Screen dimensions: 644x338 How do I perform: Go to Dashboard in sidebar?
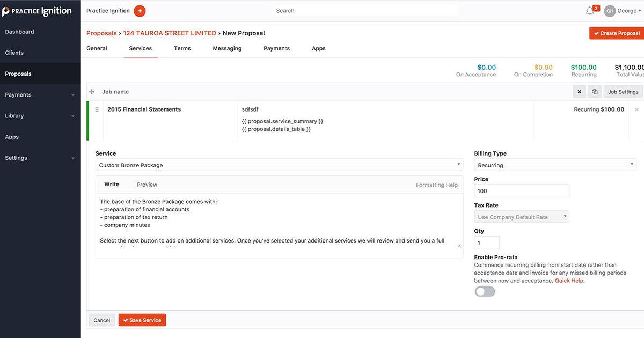(40, 32)
